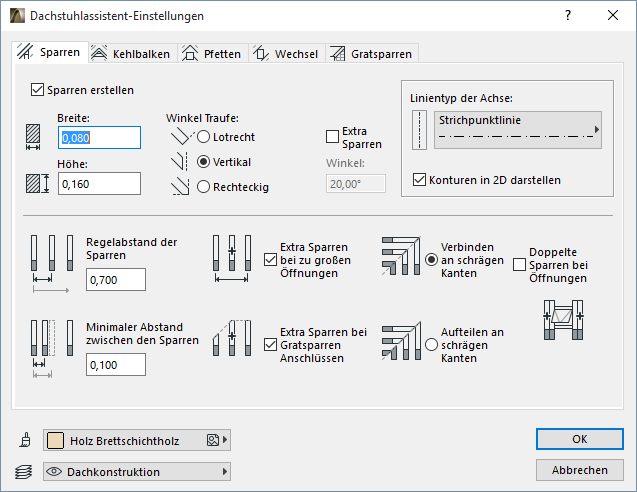This screenshot has height=492, width=637.
Task: Select the Lotrecht eave angle option
Action: pos(204,137)
